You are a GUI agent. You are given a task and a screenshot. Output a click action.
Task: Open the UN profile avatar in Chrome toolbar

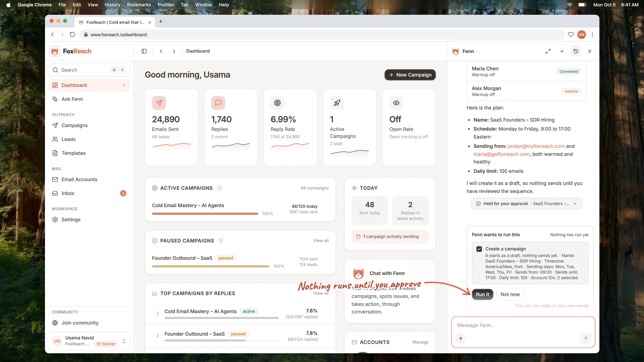coord(582,34)
